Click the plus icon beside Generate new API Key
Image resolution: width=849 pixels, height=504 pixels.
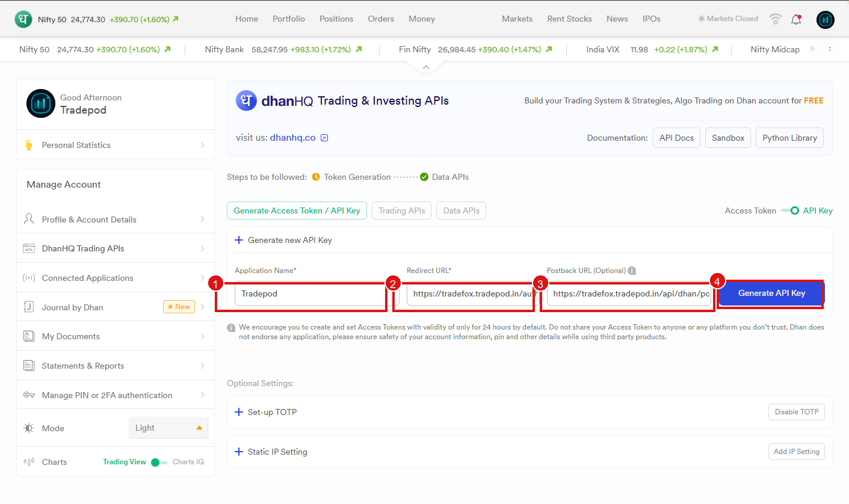pos(238,240)
